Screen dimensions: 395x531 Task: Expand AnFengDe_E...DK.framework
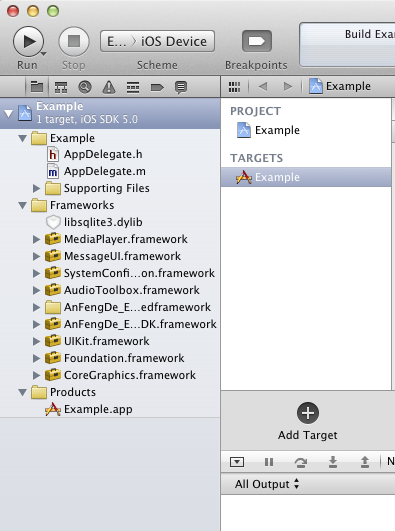point(36,324)
